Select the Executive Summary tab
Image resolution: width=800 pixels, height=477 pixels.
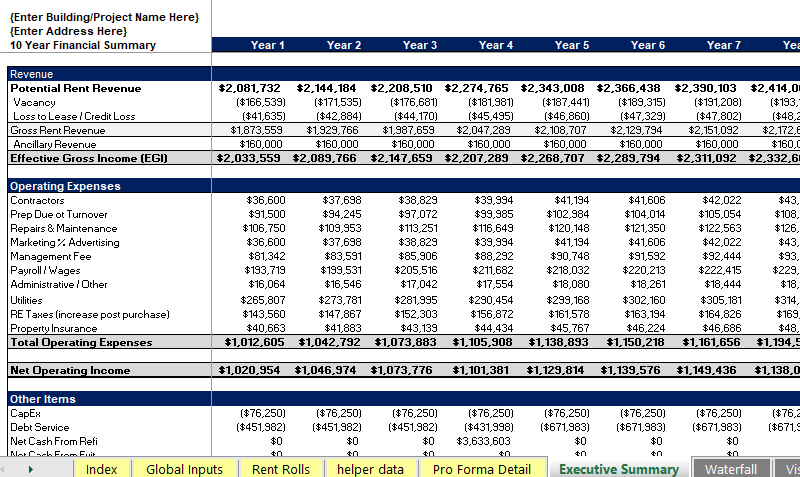(x=619, y=469)
